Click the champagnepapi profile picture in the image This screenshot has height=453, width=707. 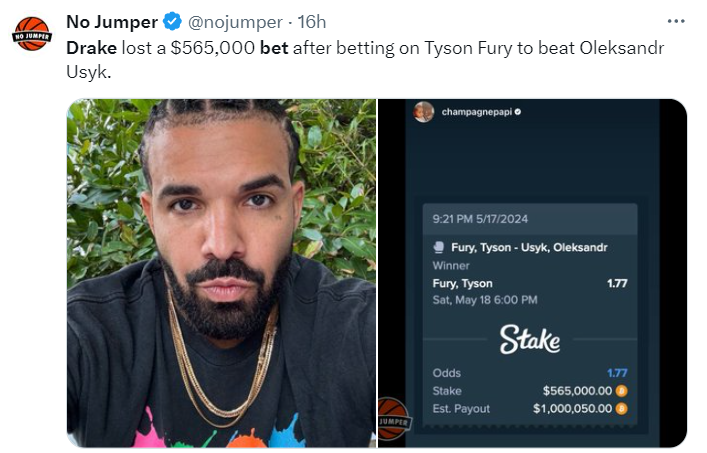point(424,111)
